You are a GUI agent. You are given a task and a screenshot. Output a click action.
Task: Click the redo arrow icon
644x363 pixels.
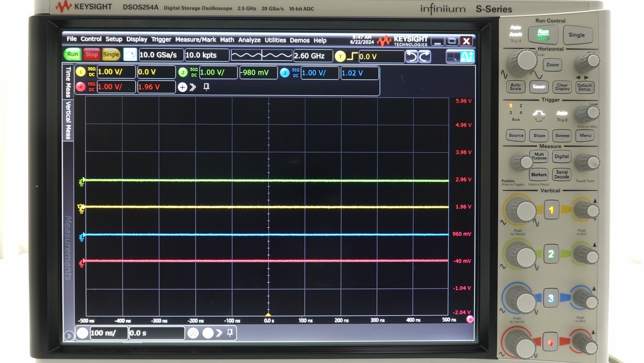424,57
